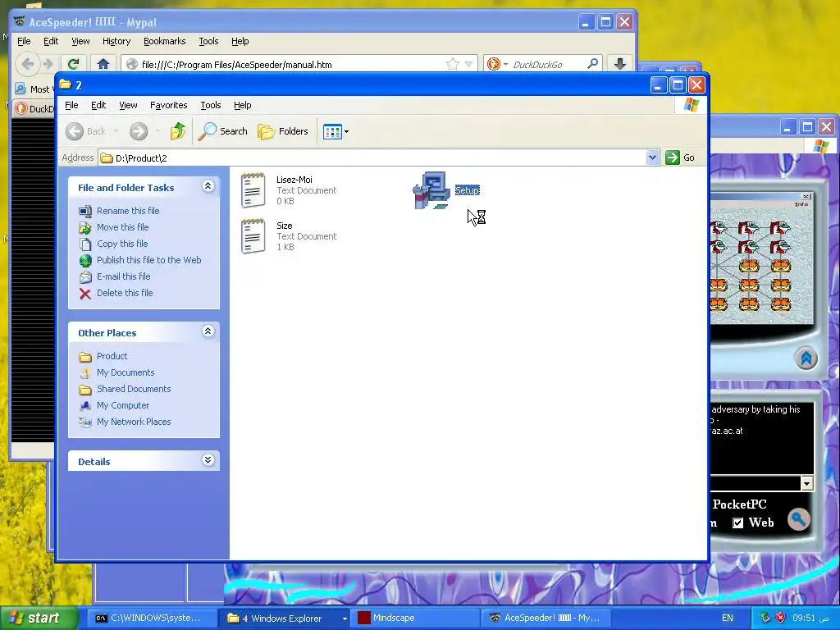Select the Lisez-Moi text document icon
This screenshot has width=840, height=630.
pos(253,190)
